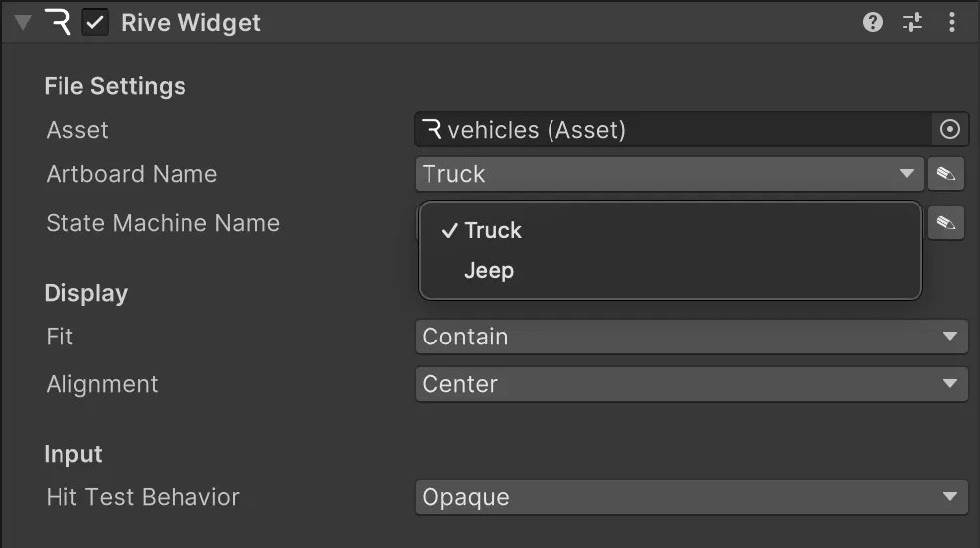
Task: Open the Fit dropdown set to Contain
Action: click(x=690, y=337)
